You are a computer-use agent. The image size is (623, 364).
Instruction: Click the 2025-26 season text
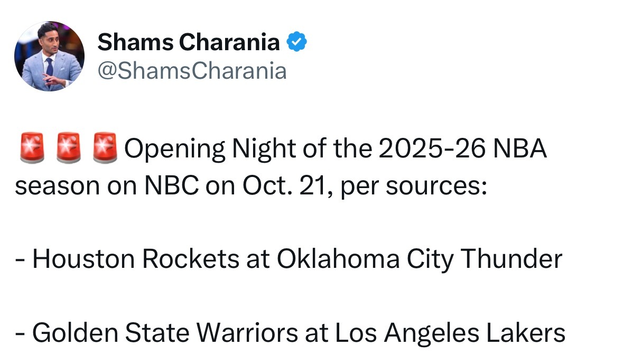click(432, 148)
